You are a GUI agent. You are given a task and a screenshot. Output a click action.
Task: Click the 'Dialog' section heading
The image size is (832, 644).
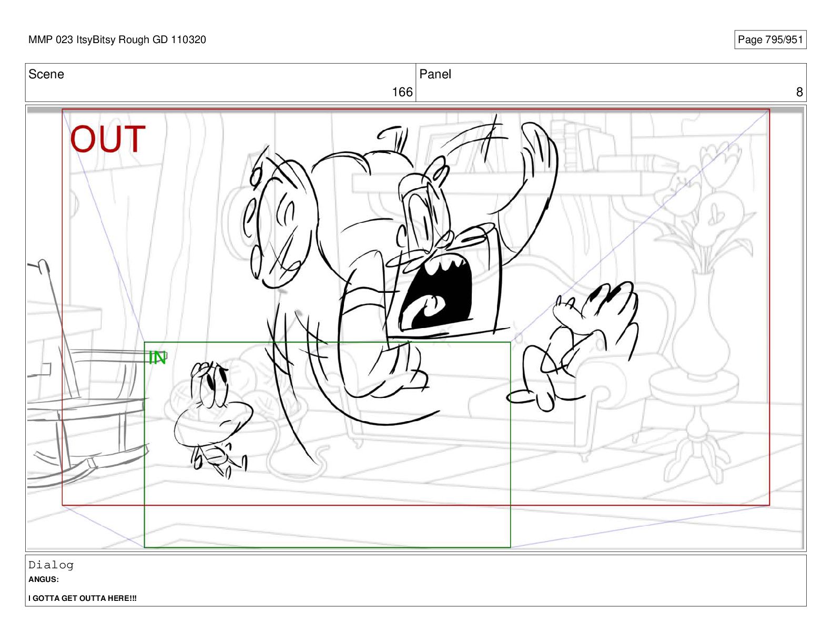(x=51, y=565)
